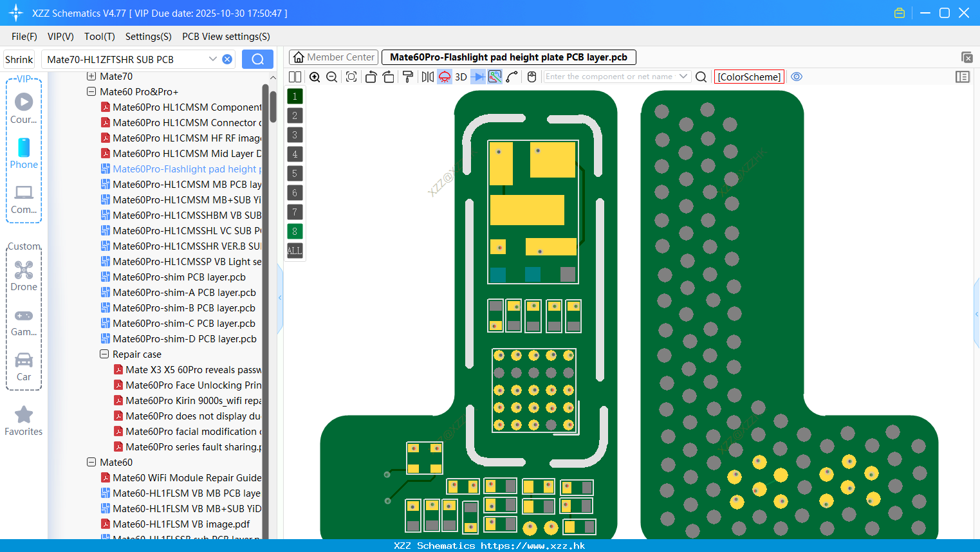
Task: Toggle the red lamp highlight icon
Action: 445,77
